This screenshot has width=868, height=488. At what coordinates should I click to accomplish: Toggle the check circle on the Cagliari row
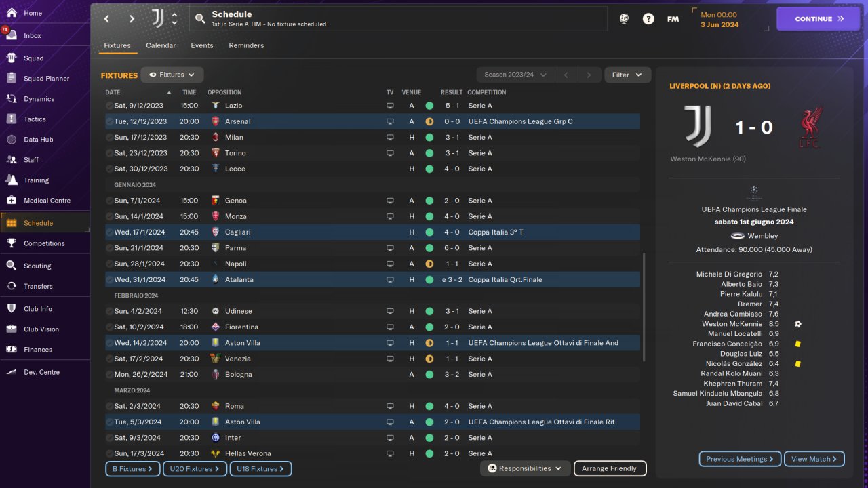(110, 232)
